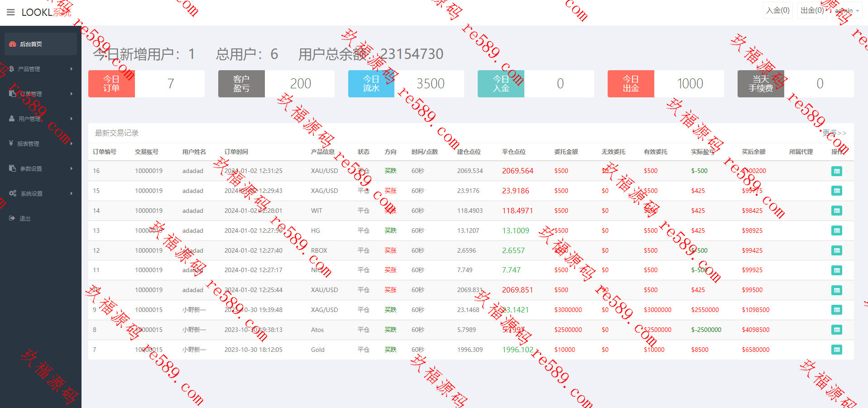Image resolution: width=868 pixels, height=408 pixels.
Task: Click the 订单时间 column header
Action: 236,152
